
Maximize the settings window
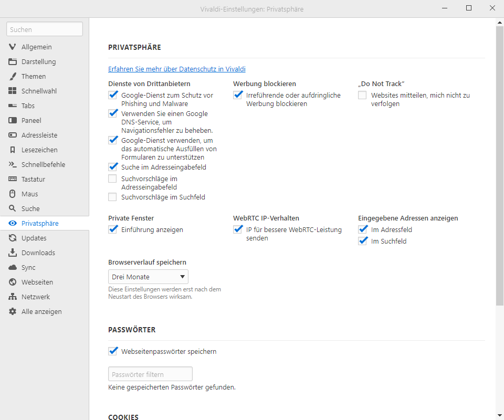[x=469, y=8]
